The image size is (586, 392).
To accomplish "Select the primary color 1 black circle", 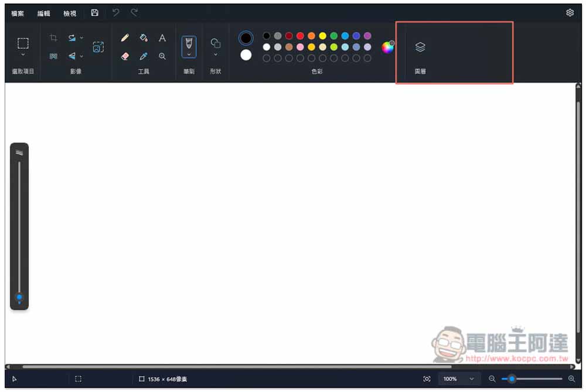I will pos(246,38).
